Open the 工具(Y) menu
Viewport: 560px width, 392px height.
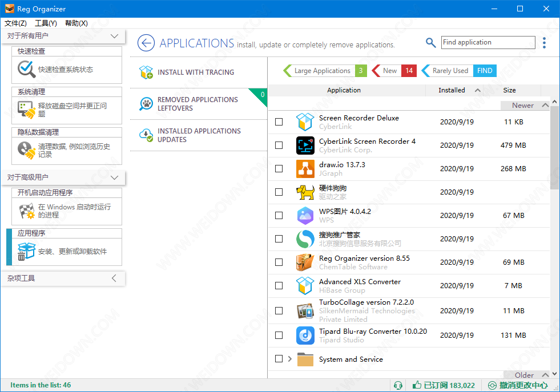pos(46,23)
